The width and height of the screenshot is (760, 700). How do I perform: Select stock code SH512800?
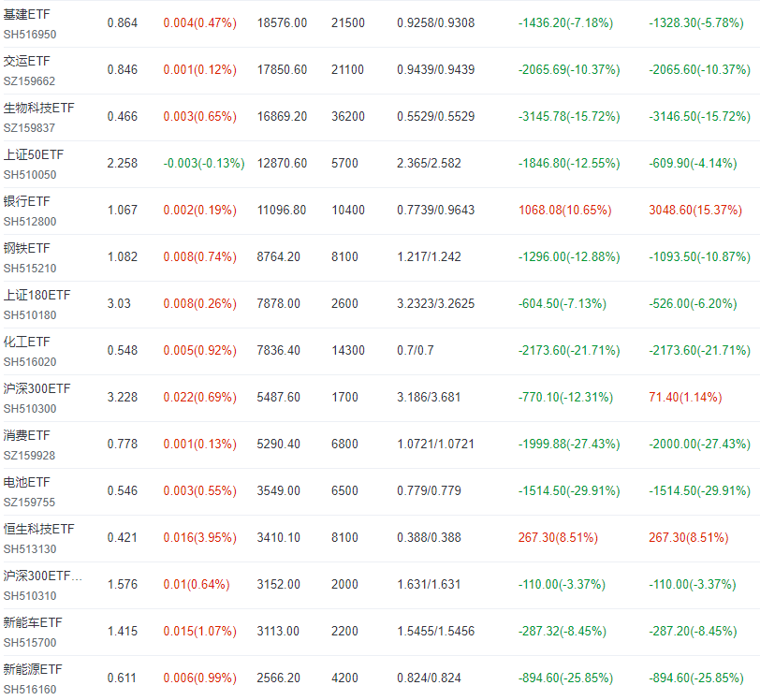(x=30, y=222)
